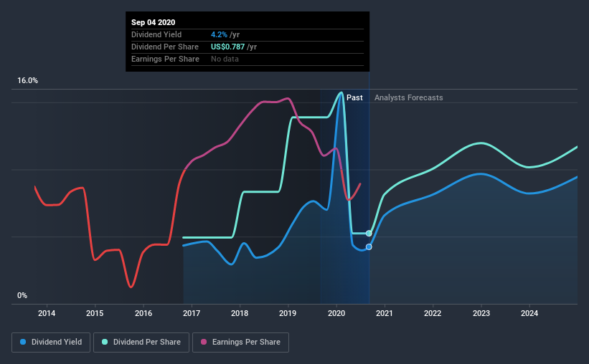Image resolution: width=589 pixels, height=364 pixels.
Task: Click the 2024 label on the x-axis
Action: point(529,313)
